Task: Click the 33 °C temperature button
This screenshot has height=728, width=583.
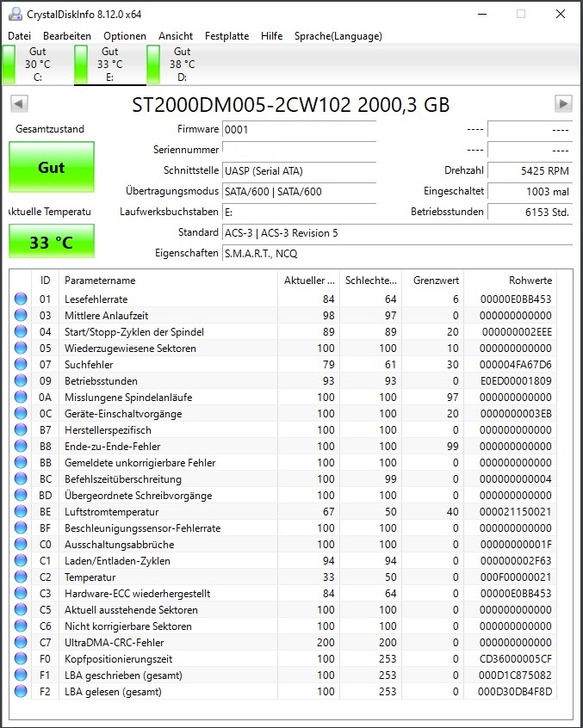Action: (52, 242)
